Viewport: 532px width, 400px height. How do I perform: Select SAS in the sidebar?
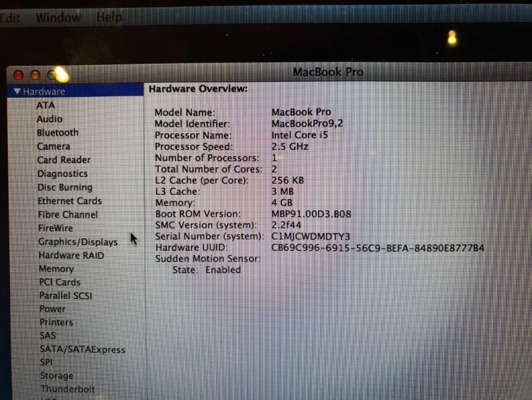pos(48,335)
